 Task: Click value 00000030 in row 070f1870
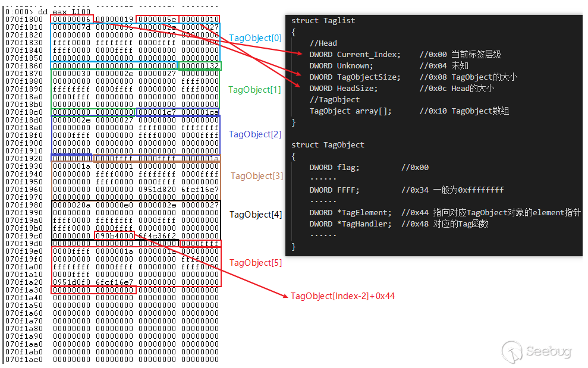tap(71, 74)
